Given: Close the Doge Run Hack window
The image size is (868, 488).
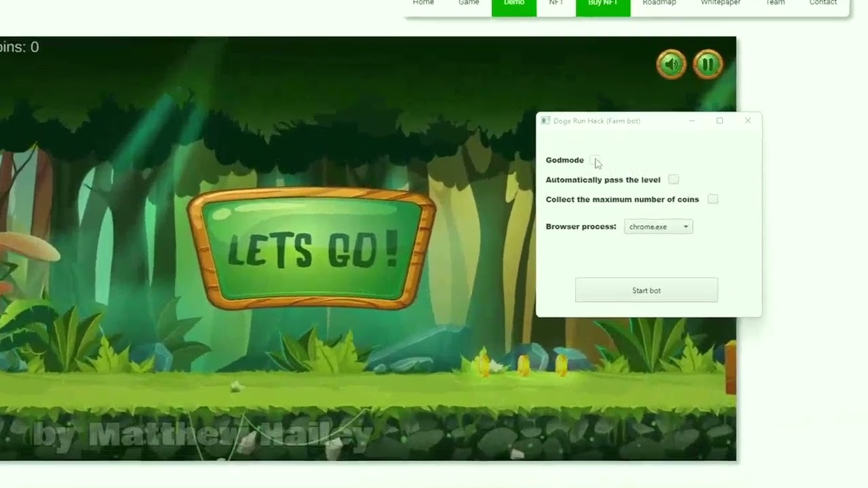Looking at the screenshot, I should (x=748, y=121).
